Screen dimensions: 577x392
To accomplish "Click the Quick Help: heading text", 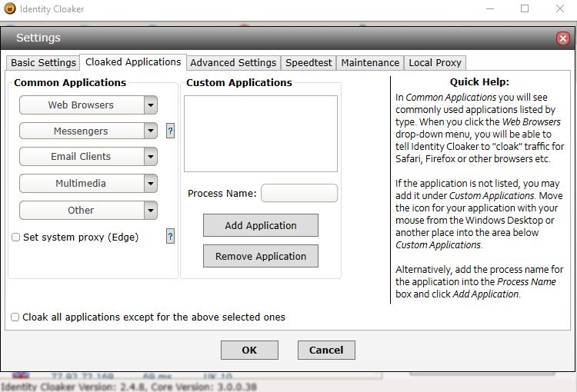I will coord(479,81).
